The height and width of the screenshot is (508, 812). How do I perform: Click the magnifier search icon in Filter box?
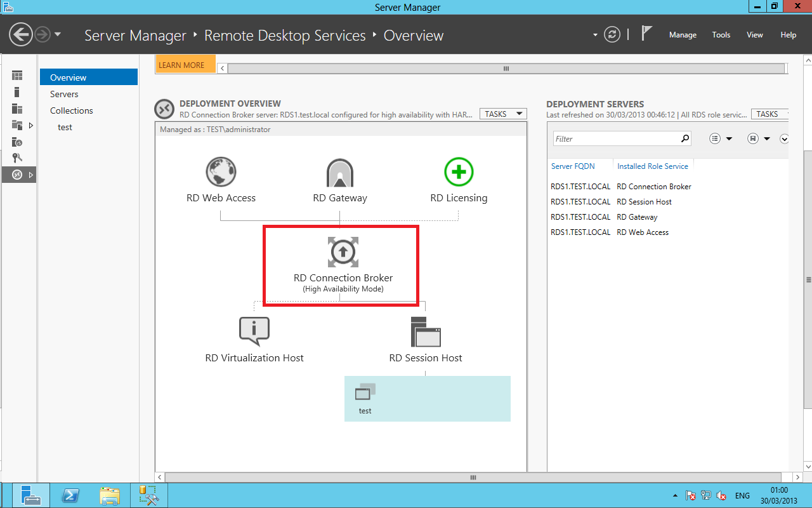pyautogui.click(x=685, y=138)
